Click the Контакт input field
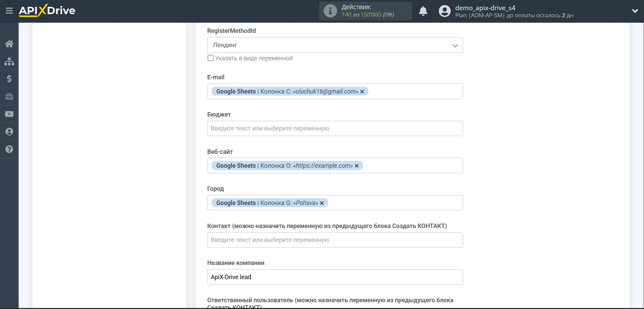 (335, 240)
